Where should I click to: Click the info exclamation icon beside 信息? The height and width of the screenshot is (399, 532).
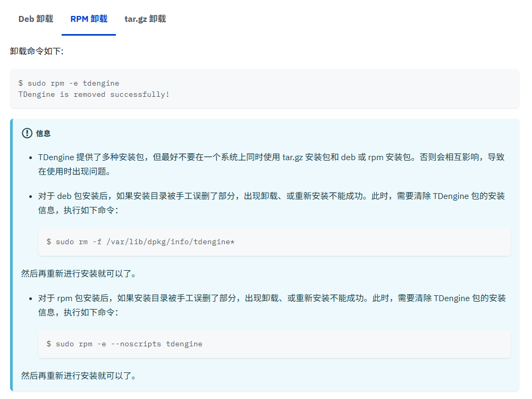click(27, 134)
